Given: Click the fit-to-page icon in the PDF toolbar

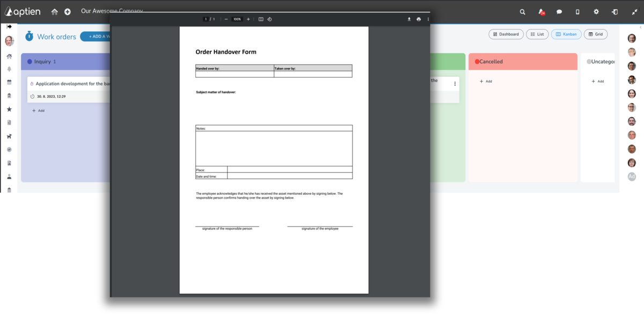Looking at the screenshot, I should (261, 19).
